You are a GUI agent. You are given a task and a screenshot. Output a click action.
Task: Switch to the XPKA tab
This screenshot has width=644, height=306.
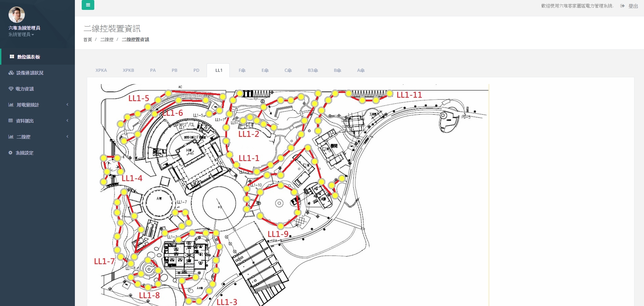tap(101, 70)
